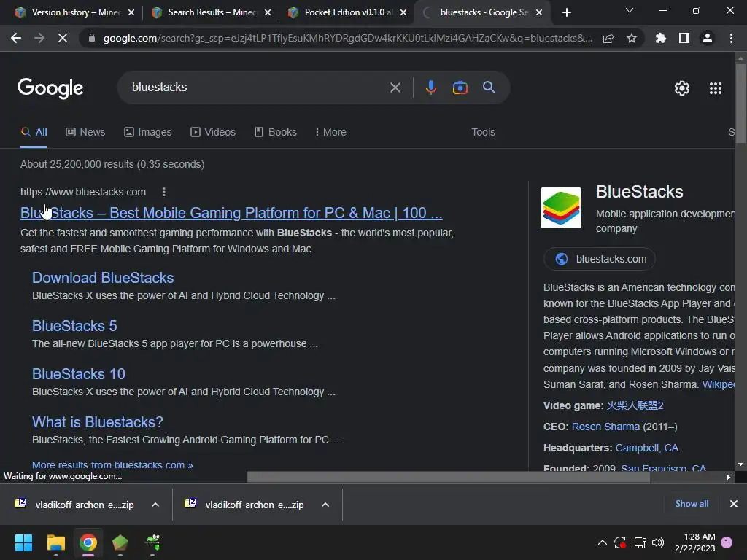Click the address bar URL

coord(348,38)
